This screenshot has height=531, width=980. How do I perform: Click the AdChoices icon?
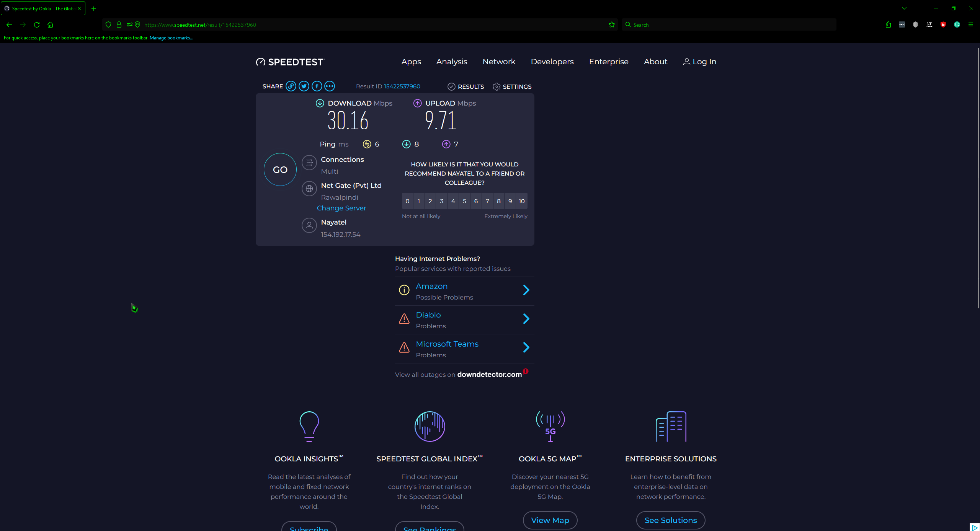[975, 527]
